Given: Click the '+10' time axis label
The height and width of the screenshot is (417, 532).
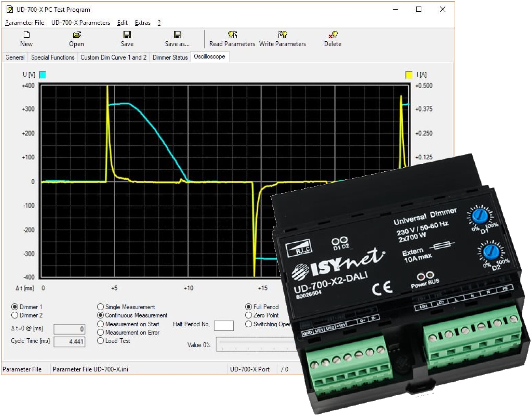Looking at the screenshot, I should (x=189, y=288).
